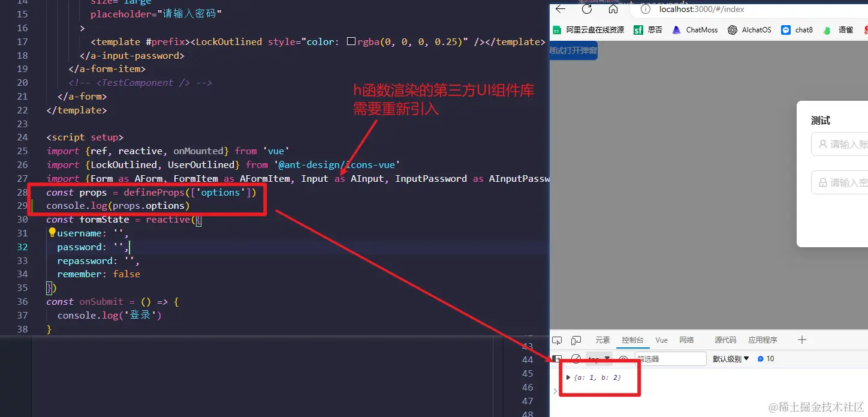The width and height of the screenshot is (868, 417).
Task: Reload the localhost page
Action: coord(587,10)
